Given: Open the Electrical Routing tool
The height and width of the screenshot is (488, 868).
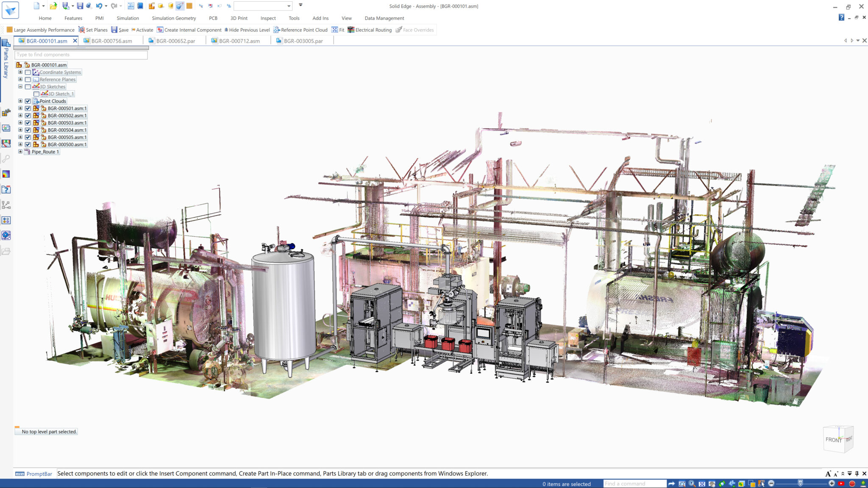Looking at the screenshot, I should click(370, 30).
